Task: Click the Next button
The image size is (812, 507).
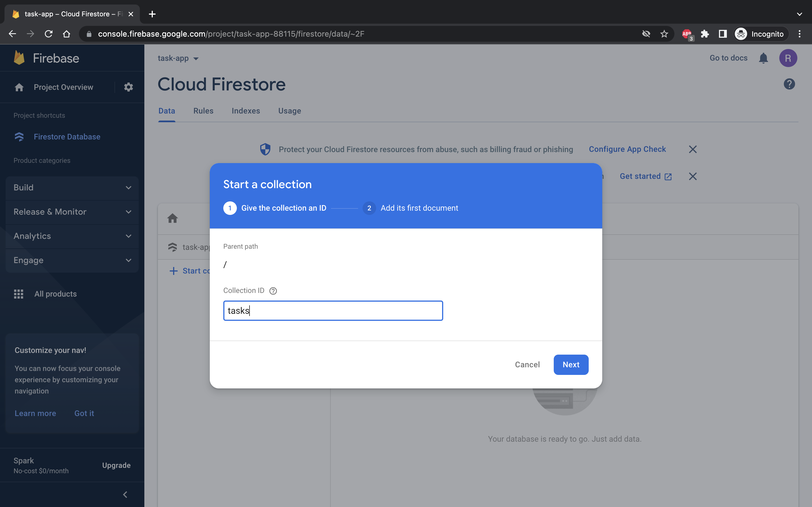Action: [x=570, y=364]
